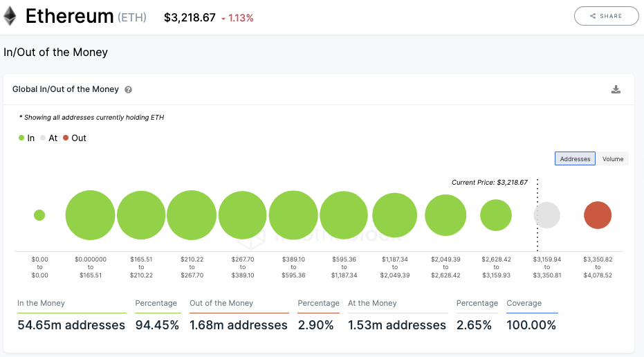The image size is (644, 357).
Task: Toggle the gray At legend item
Action: [49, 138]
